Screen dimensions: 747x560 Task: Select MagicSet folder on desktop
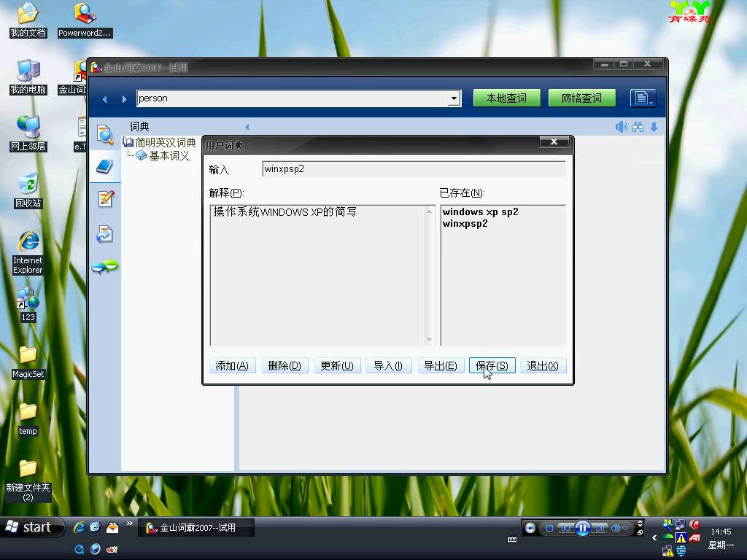click(x=28, y=362)
